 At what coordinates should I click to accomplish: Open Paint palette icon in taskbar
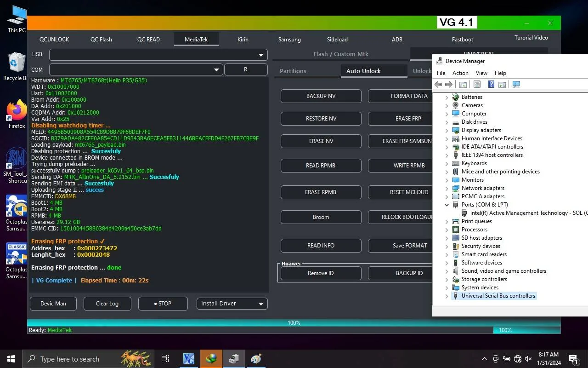coord(256,359)
